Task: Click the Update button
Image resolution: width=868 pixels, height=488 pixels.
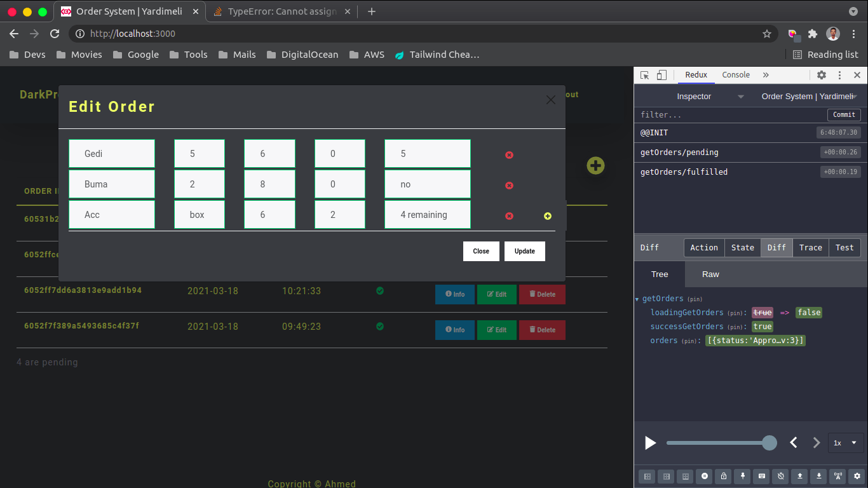Action: click(x=525, y=251)
